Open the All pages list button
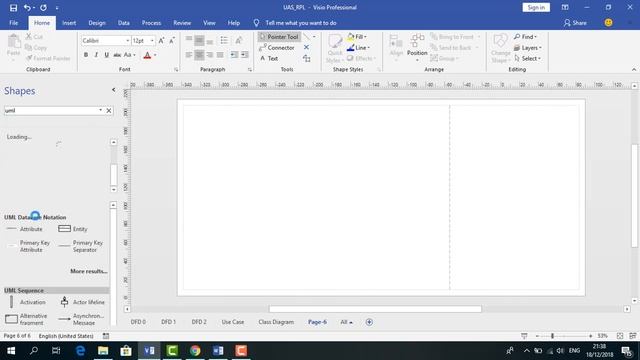640x360 pixels. tap(346, 322)
